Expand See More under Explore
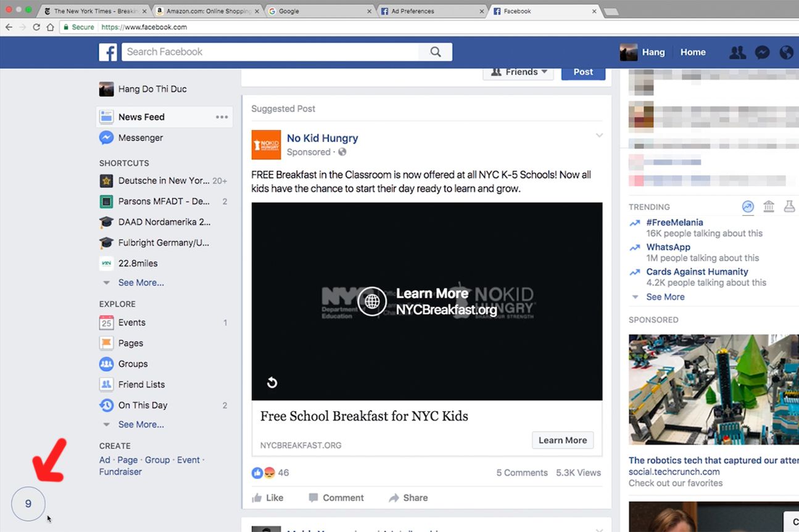 [x=141, y=424]
